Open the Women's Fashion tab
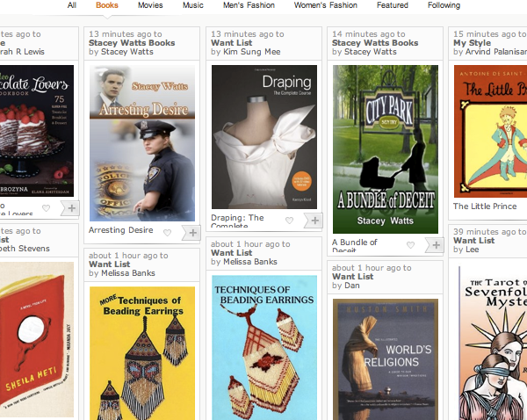Viewport: 527px width, 420px height. [325, 5]
